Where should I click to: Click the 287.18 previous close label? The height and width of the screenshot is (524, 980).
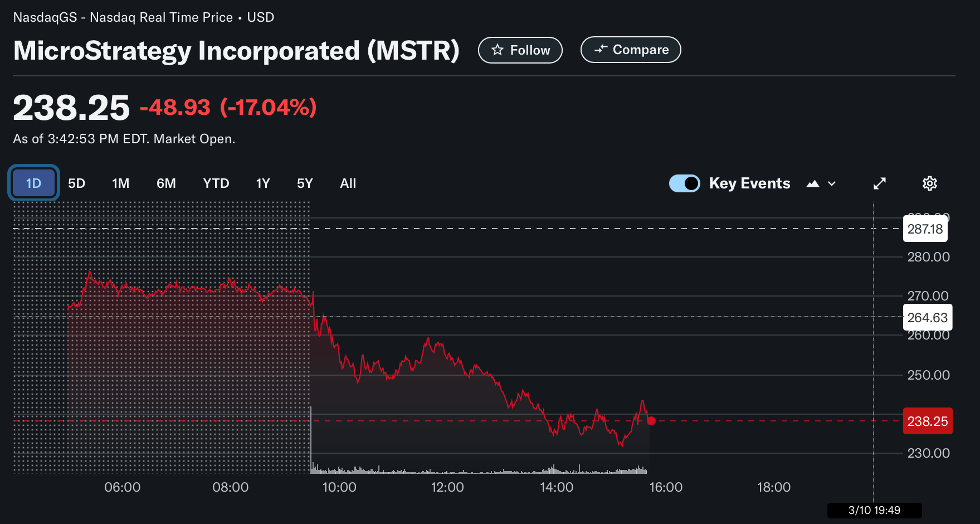pyautogui.click(x=925, y=229)
